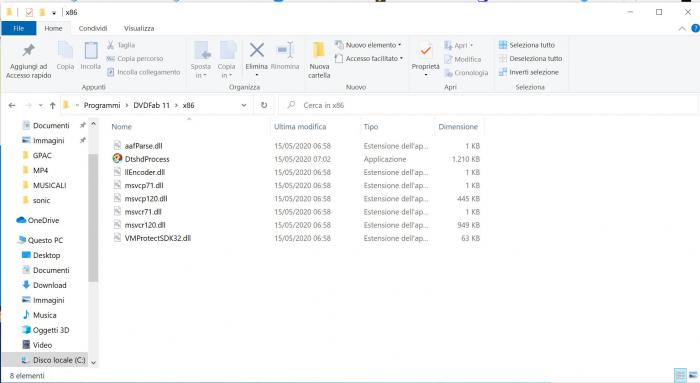This screenshot has width=700, height=383.
Task: Switch to details view icon in status bar
Action: [x=679, y=375]
